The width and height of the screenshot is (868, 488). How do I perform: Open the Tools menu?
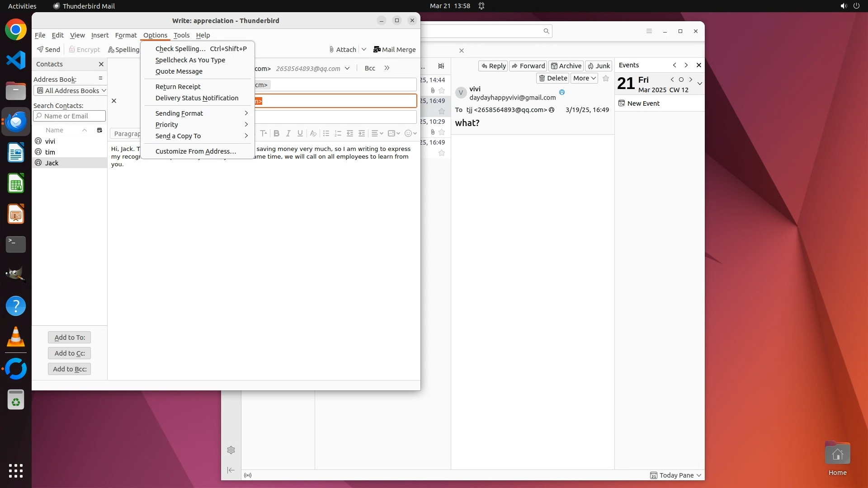coord(181,35)
